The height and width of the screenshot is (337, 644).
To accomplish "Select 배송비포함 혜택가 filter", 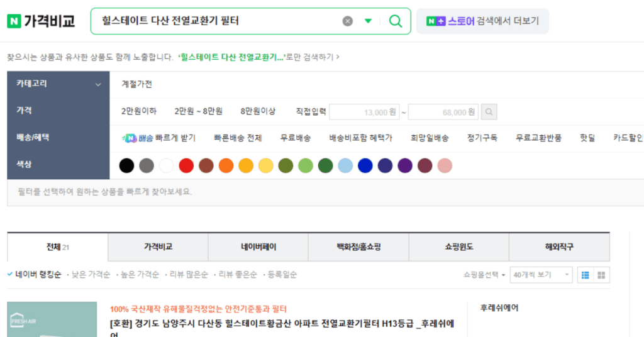I will coord(360,138).
